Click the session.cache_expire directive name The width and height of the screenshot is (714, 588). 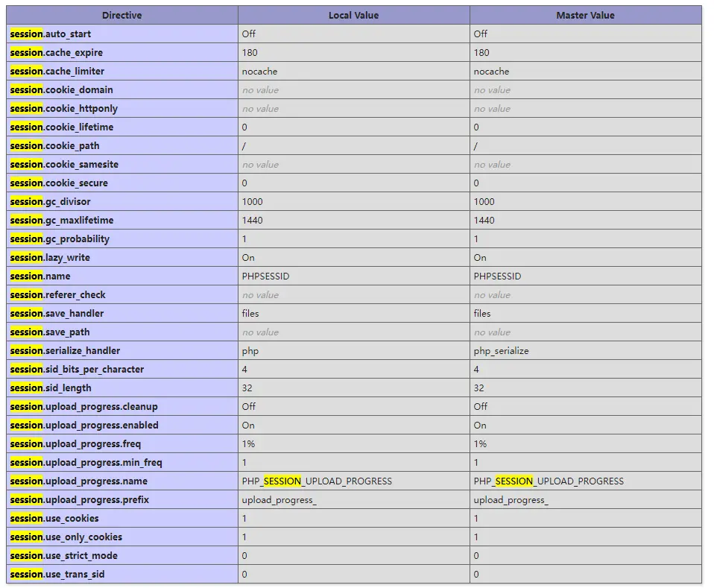coord(57,52)
